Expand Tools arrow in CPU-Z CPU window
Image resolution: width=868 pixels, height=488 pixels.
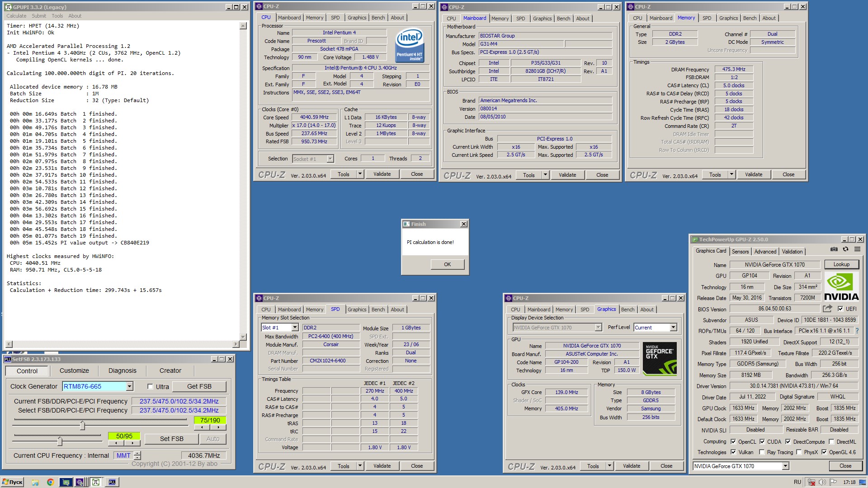point(360,174)
